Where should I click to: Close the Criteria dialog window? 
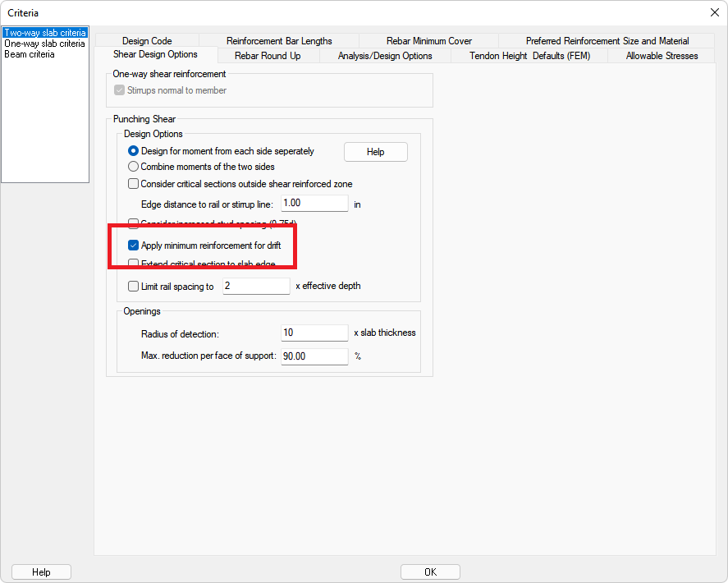pyautogui.click(x=712, y=12)
